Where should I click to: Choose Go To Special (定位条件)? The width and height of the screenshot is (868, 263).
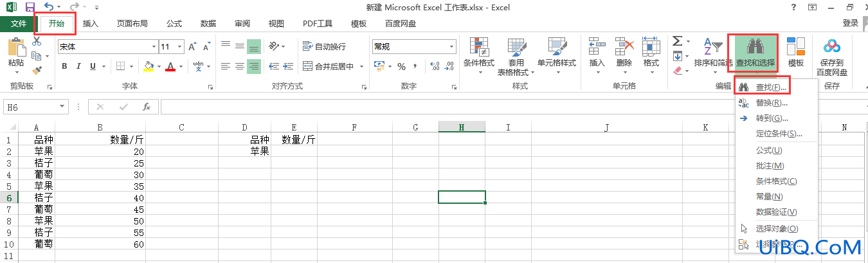[777, 134]
